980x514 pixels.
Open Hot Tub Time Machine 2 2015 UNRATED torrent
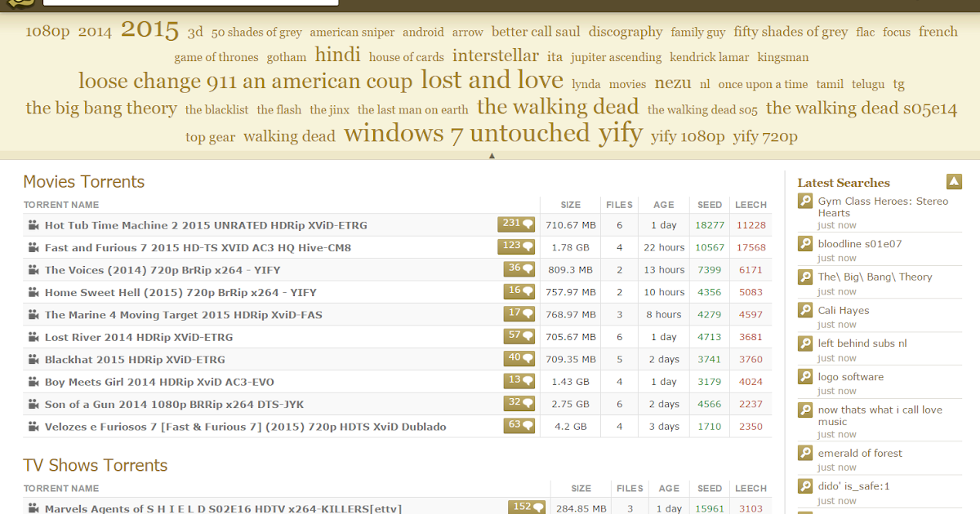coord(206,225)
